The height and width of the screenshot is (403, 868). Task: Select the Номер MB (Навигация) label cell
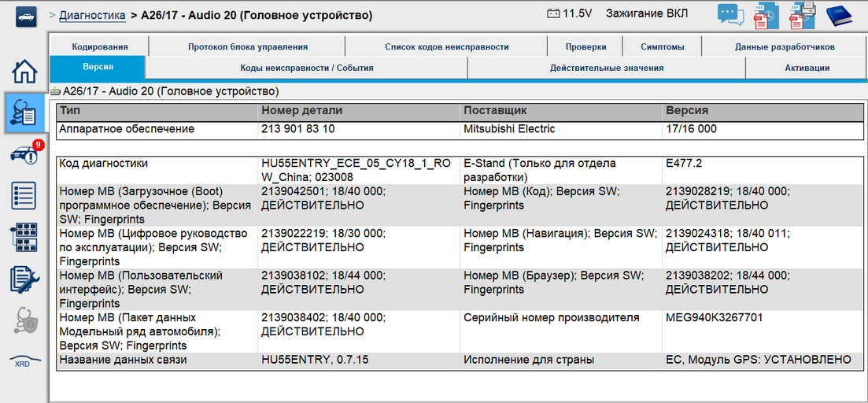coord(561,247)
